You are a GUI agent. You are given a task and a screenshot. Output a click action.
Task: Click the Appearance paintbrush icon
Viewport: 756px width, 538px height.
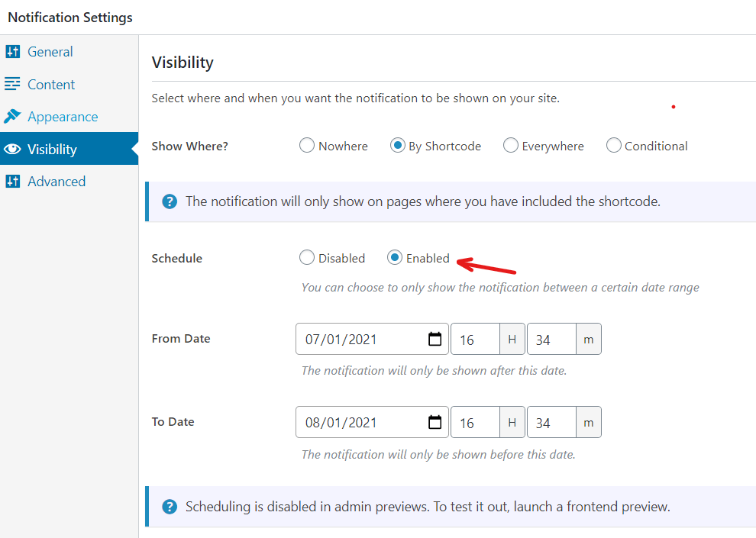point(12,116)
